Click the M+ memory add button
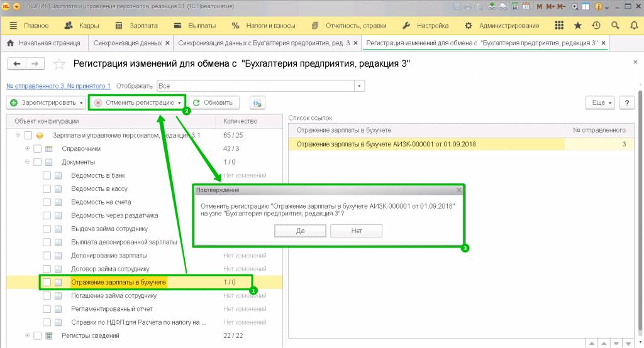Viewport: 644px width, 348px height. [550, 6]
